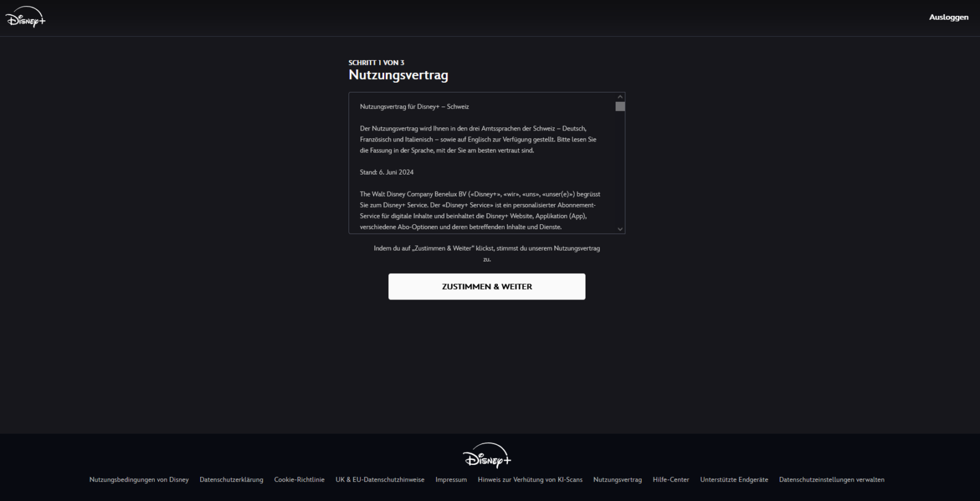Image resolution: width=980 pixels, height=501 pixels.
Task: Open Nutzungsbedingungen von Disney footer link
Action: [x=139, y=480]
